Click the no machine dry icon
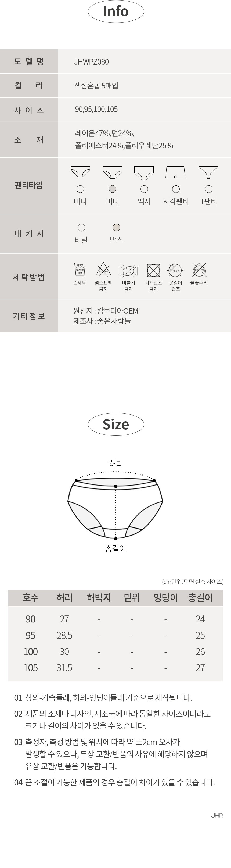Image resolution: width=231 pixels, height=868 pixels. 153,270
